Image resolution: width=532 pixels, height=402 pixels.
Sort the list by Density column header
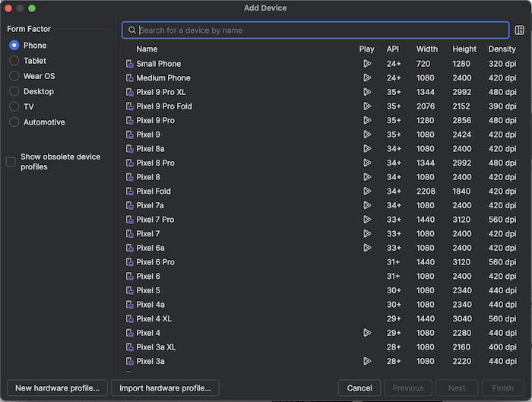(502, 49)
